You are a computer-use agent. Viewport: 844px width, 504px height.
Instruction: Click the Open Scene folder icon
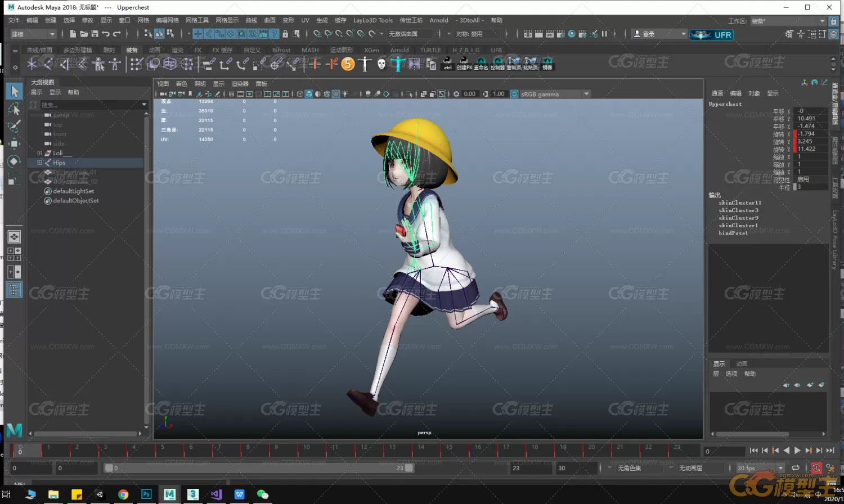[x=84, y=34]
